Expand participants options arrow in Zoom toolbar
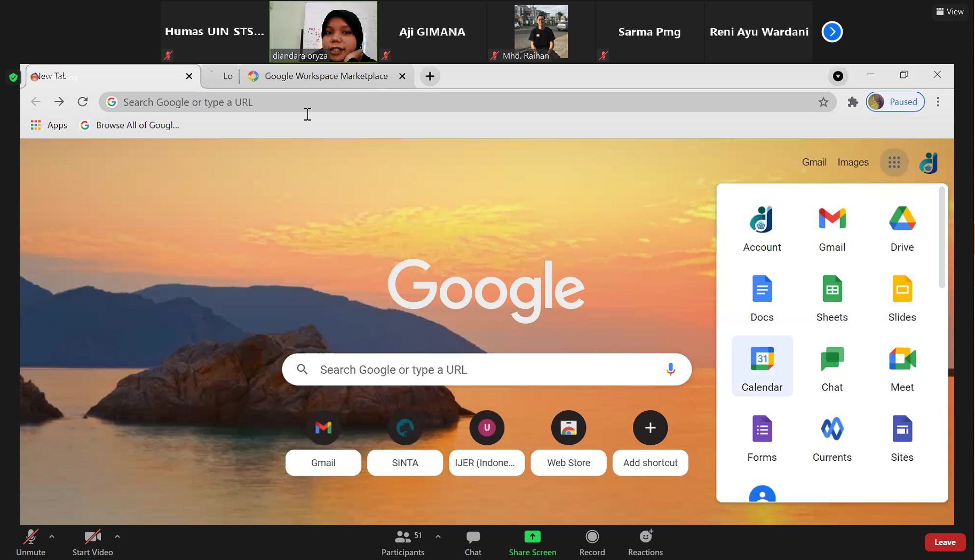The height and width of the screenshot is (560, 975). click(438, 537)
